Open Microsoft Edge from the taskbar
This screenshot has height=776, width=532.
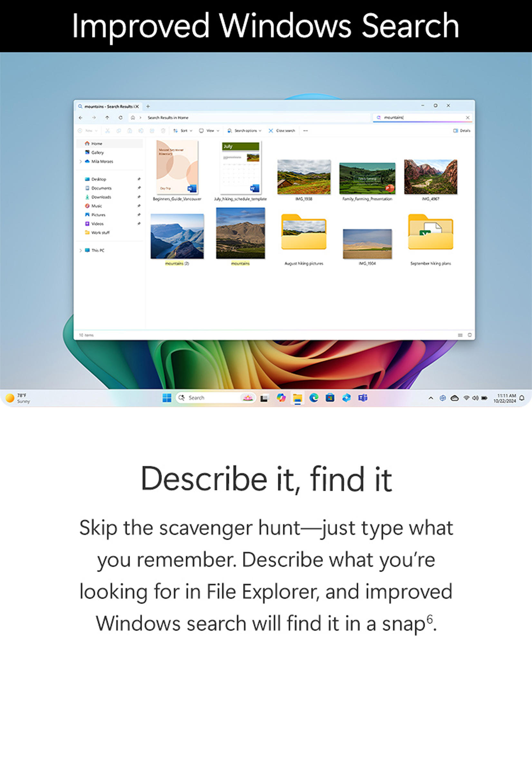pyautogui.click(x=314, y=398)
